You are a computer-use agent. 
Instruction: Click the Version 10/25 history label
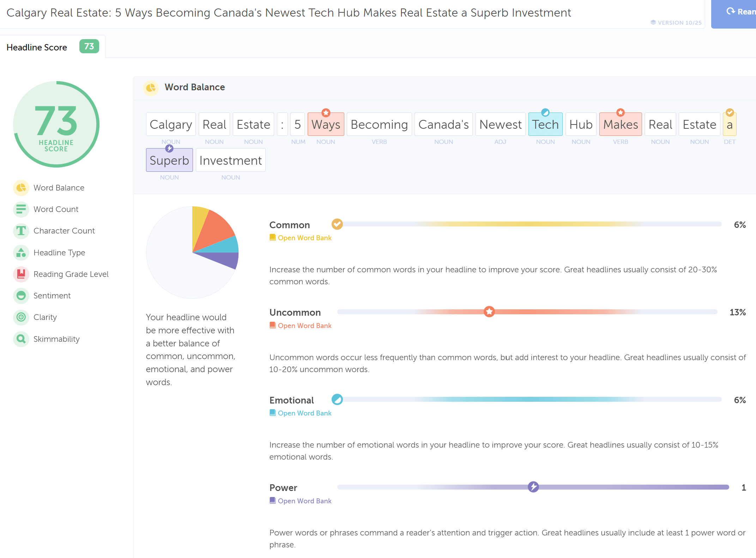coord(676,23)
